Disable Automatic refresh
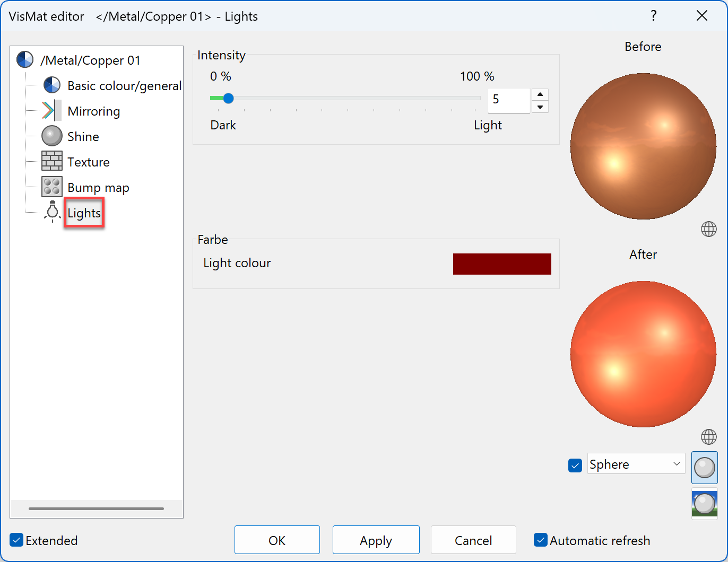This screenshot has height=562, width=728. click(540, 540)
